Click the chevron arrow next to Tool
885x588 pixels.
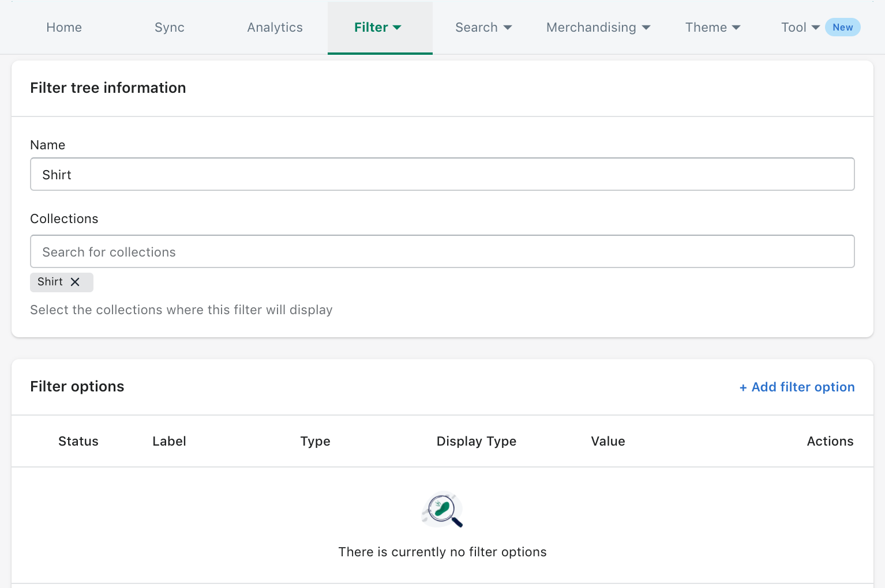[815, 27]
